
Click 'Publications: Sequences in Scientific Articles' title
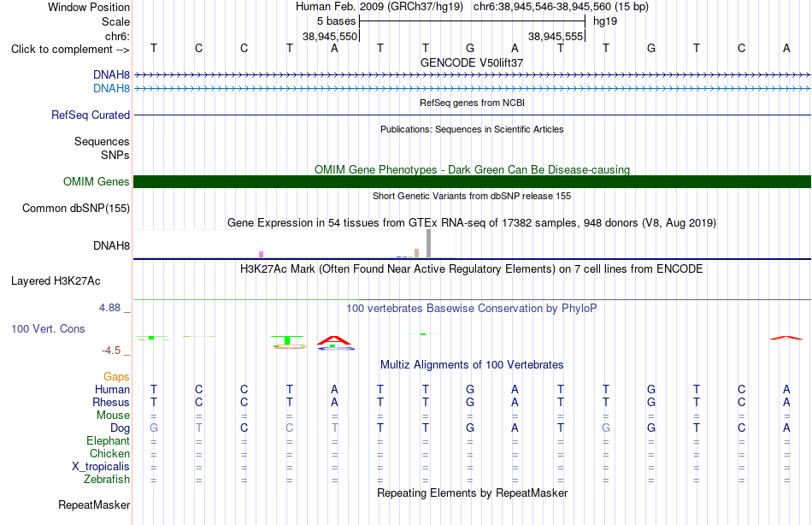pos(472,129)
